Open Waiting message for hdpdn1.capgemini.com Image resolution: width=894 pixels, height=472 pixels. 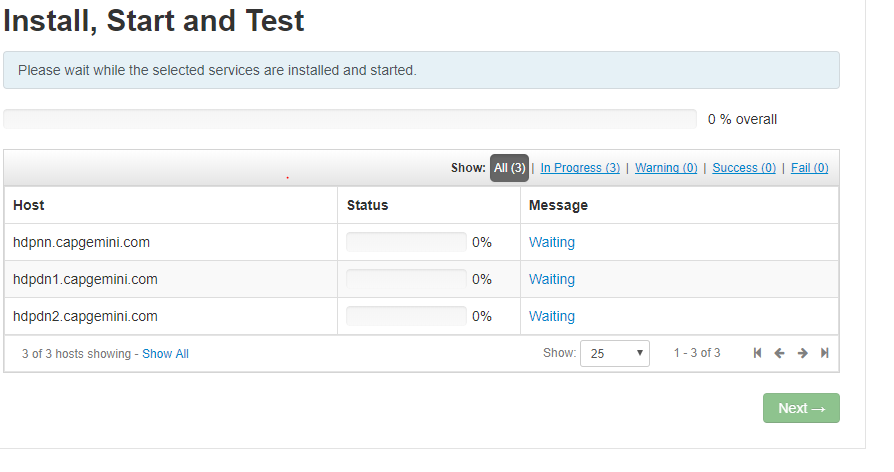pos(552,279)
